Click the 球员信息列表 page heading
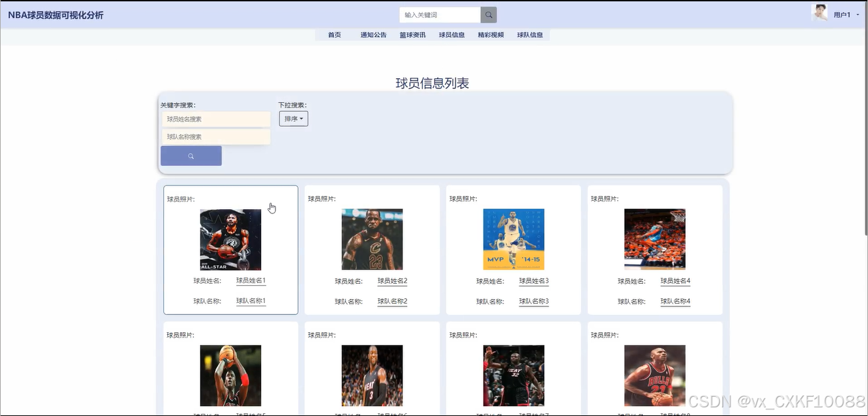Screen dimensions: 868x416 [x=432, y=83]
